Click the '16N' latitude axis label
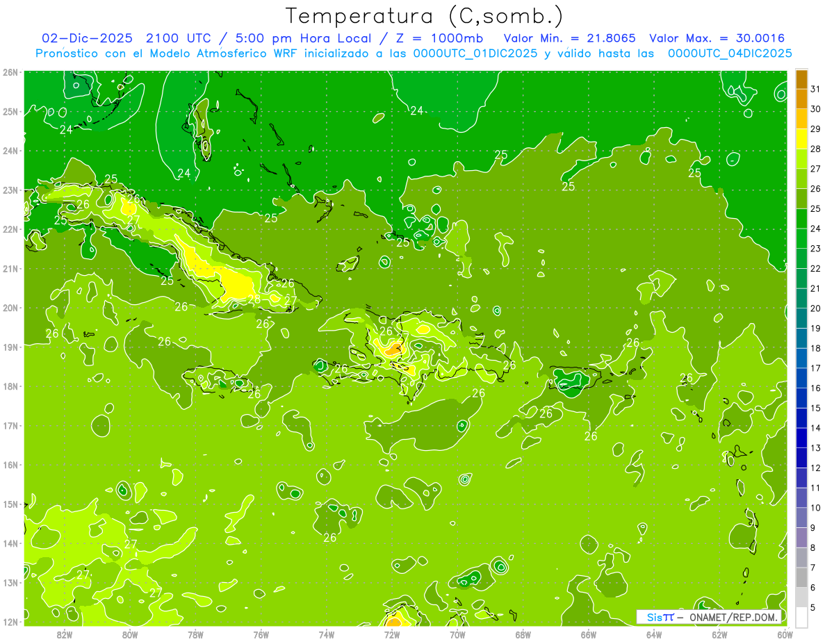834x644 pixels. (10, 465)
